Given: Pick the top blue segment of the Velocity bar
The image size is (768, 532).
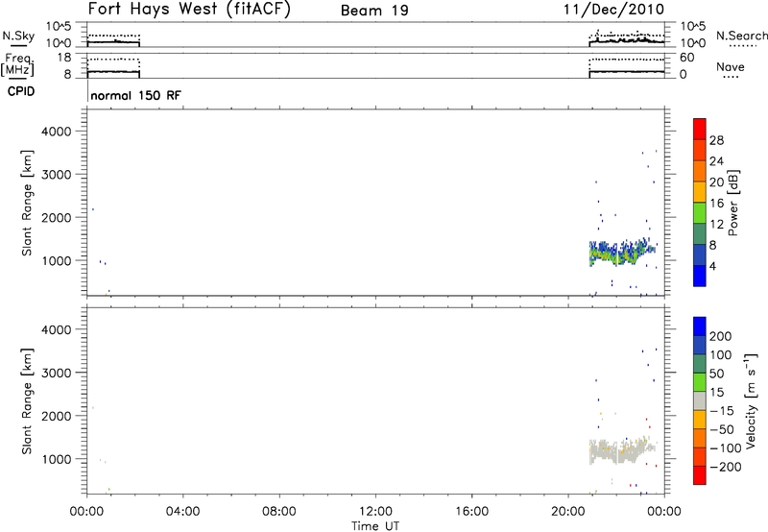Looking at the screenshot, I should click(x=700, y=326).
